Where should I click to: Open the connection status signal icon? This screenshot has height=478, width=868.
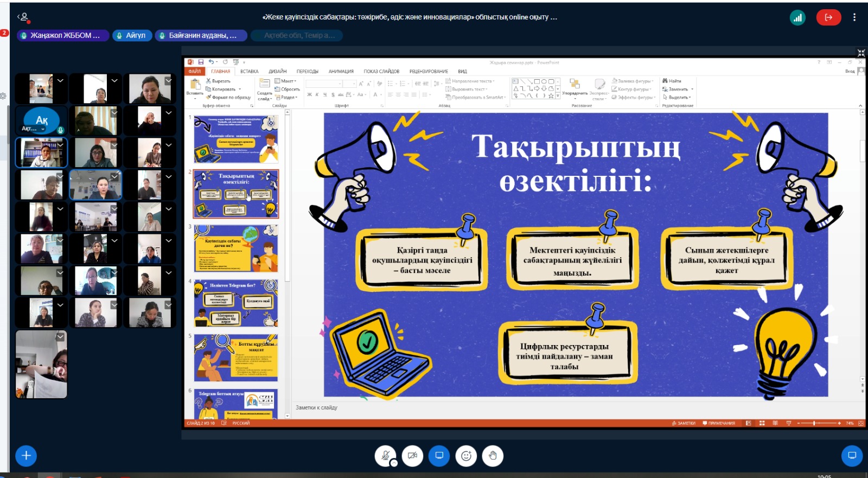797,17
